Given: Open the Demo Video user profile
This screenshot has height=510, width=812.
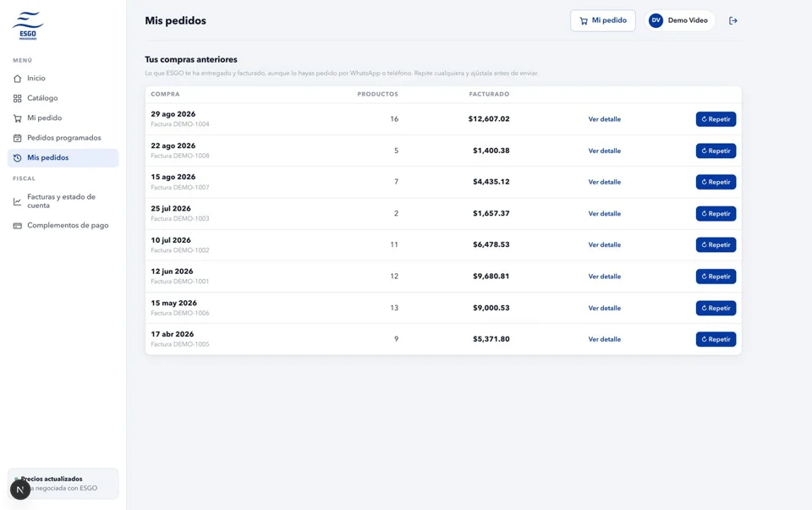Looking at the screenshot, I should [x=680, y=20].
